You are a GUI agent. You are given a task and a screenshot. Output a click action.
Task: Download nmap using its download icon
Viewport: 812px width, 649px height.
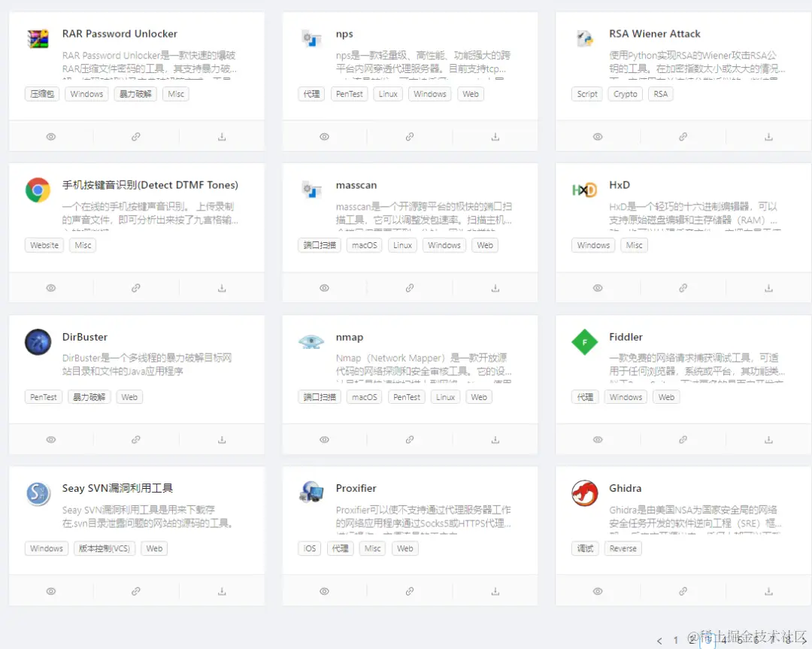[x=495, y=440]
